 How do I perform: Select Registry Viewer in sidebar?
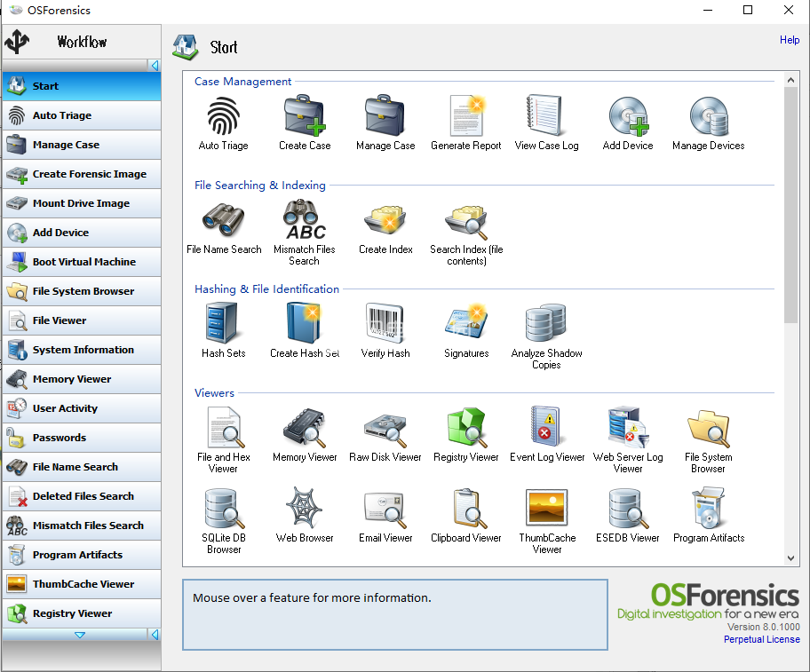pyautogui.click(x=82, y=613)
